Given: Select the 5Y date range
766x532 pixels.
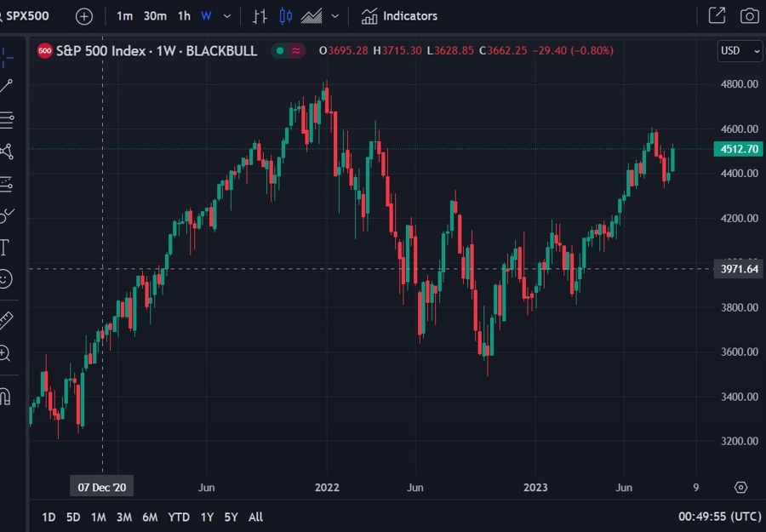Looking at the screenshot, I should (x=231, y=517).
